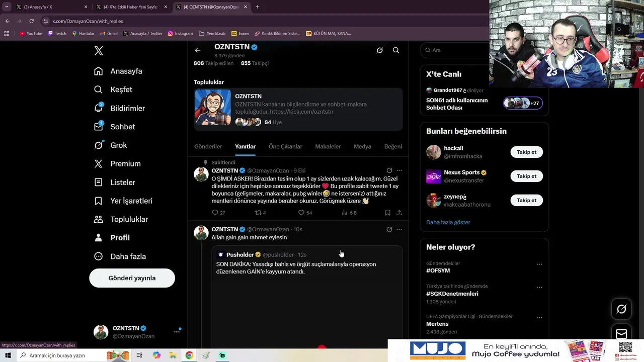Open Sohbet messages in the sidebar
The width and height of the screenshot is (644, 362).
pos(115,127)
